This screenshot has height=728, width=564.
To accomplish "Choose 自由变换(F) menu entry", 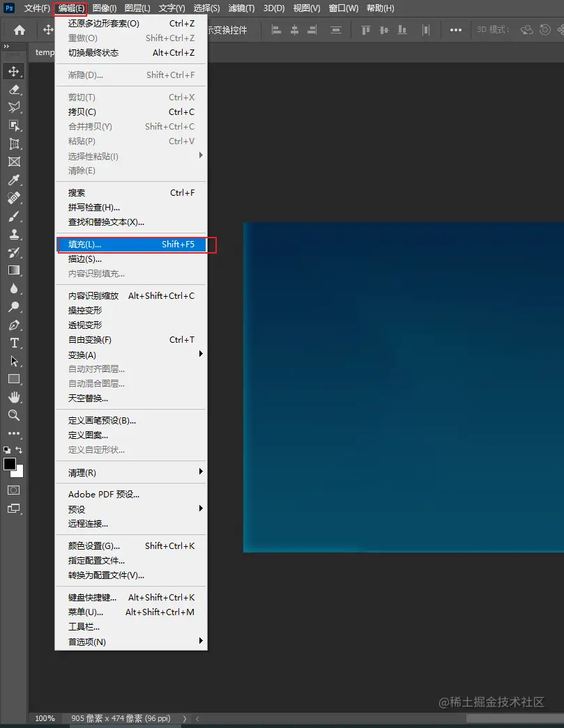I will 132,340.
